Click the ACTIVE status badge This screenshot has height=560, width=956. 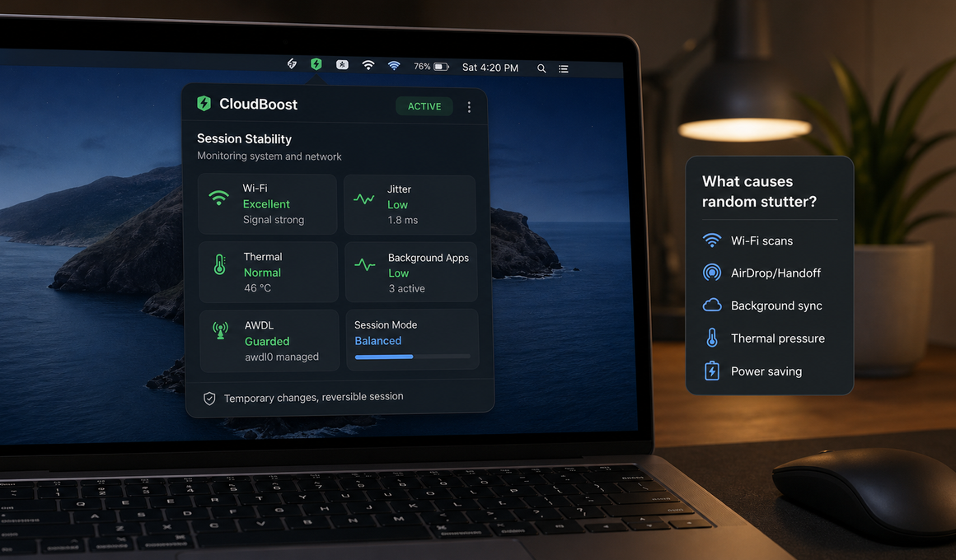point(424,106)
